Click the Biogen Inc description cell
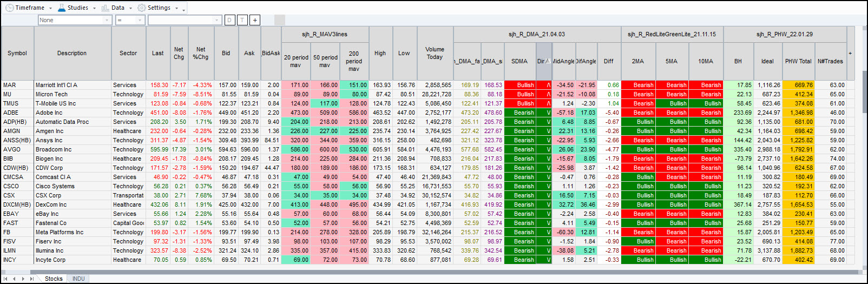 (73, 158)
